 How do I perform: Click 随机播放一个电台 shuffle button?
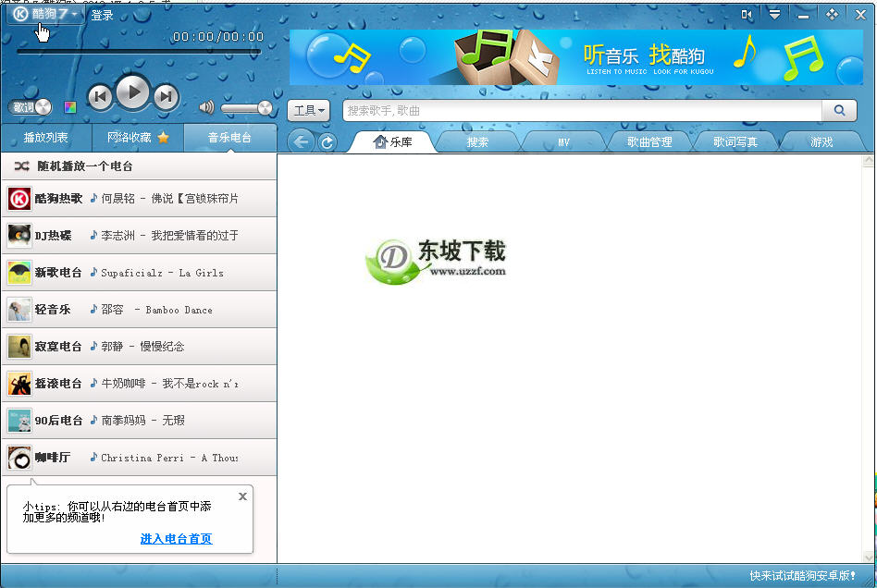(140, 166)
